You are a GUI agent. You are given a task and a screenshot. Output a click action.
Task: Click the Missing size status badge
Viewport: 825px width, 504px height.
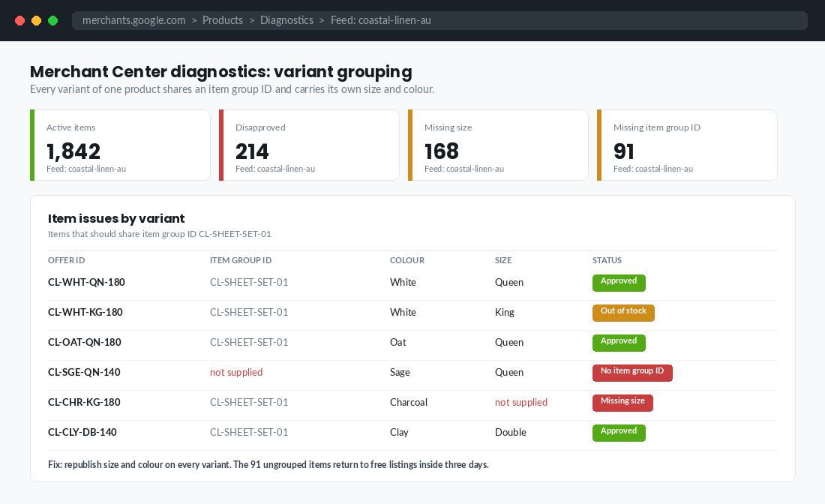(622, 403)
